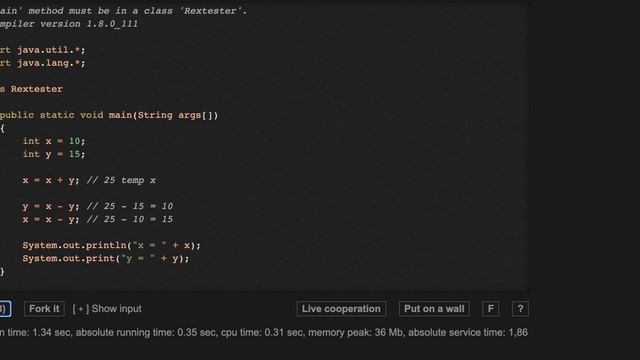The image size is (640, 360).
Task: Click the compiler version comment line
Action: click(x=69, y=24)
